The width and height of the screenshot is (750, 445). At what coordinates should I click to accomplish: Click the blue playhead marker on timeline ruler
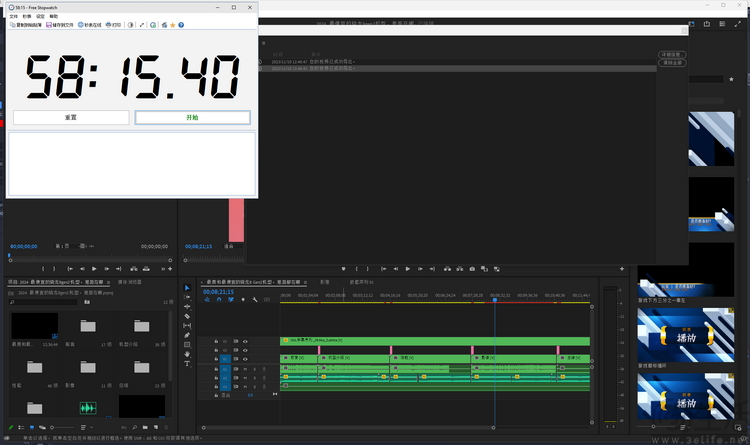(495, 300)
